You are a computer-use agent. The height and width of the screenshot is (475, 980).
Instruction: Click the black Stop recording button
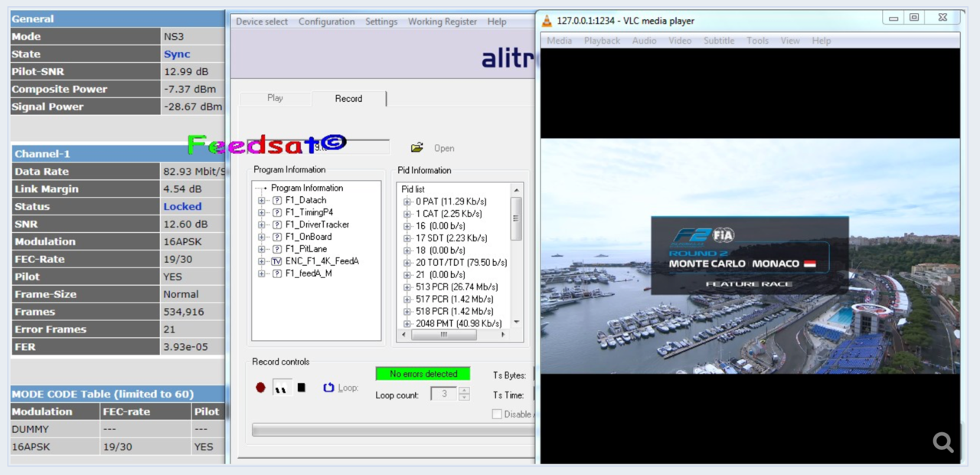point(301,388)
